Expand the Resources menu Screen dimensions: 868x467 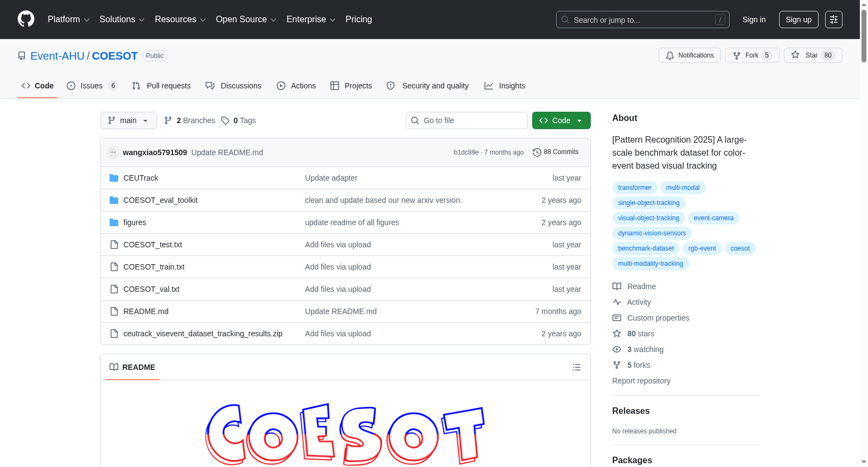click(x=180, y=20)
